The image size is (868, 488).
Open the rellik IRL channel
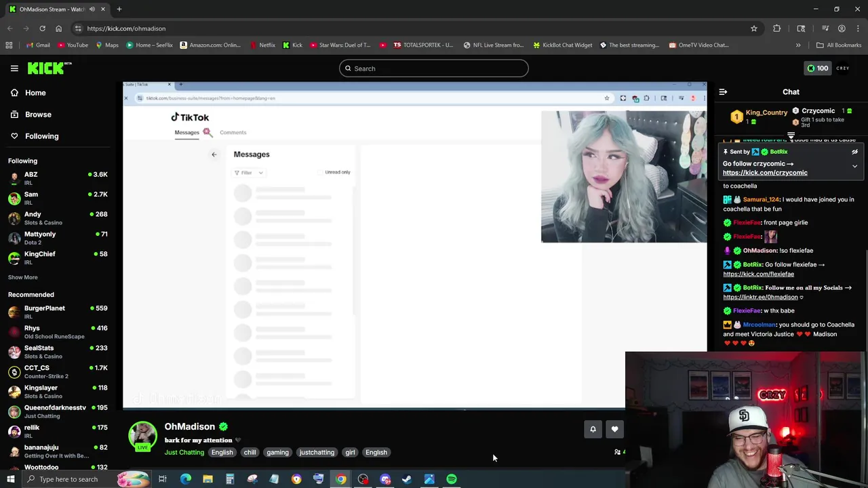pyautogui.click(x=58, y=431)
